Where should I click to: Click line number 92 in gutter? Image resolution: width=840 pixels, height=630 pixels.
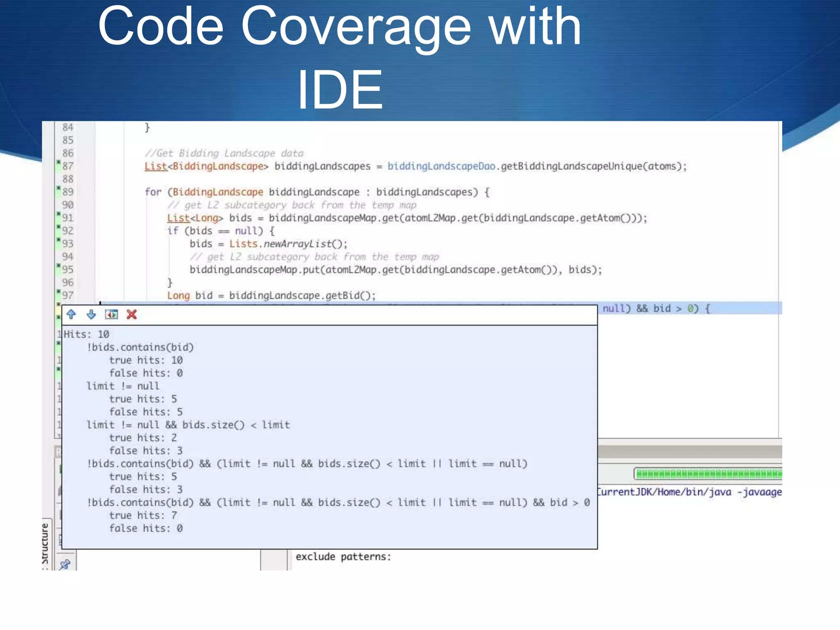coord(68,231)
